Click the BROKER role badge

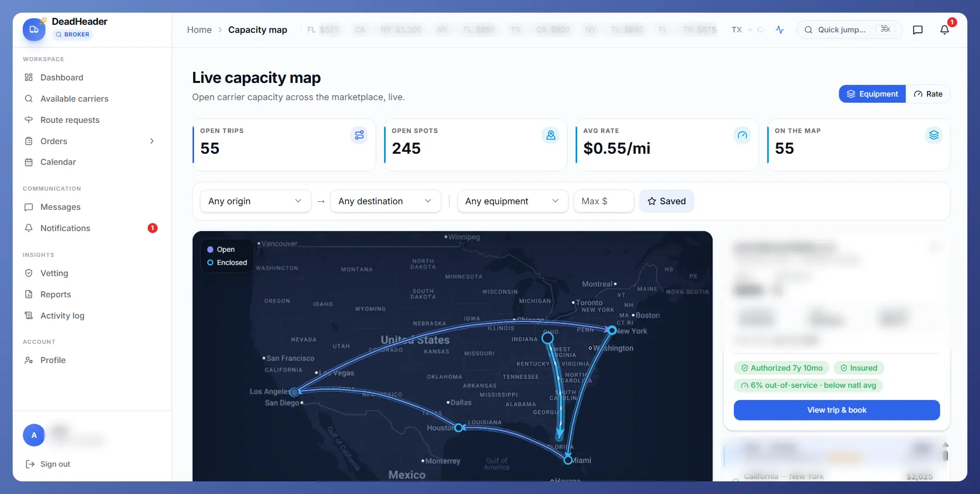tap(72, 34)
